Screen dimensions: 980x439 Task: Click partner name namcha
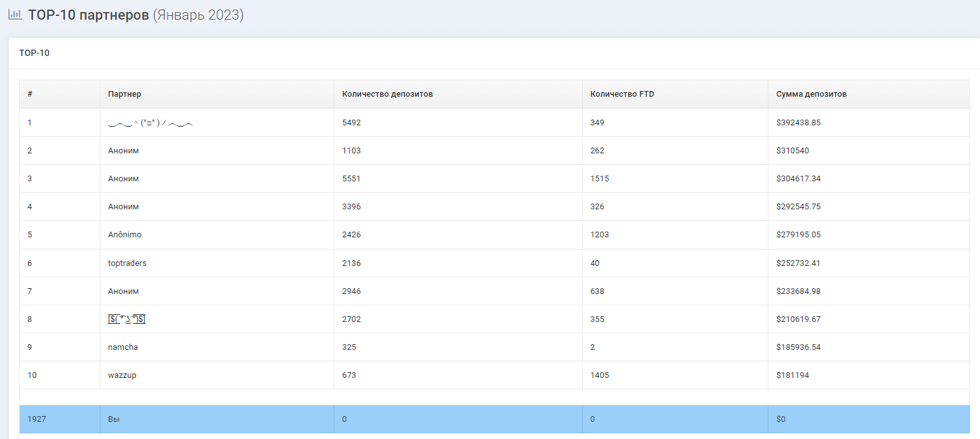click(x=123, y=347)
